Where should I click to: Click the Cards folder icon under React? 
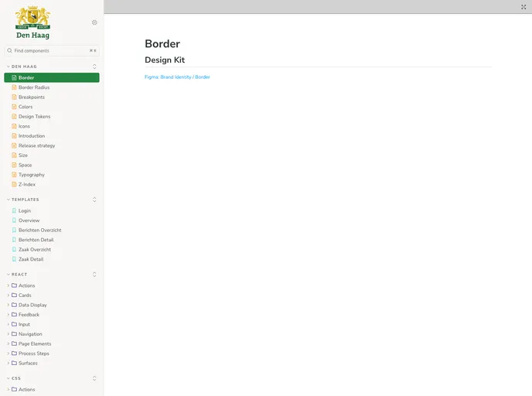[x=14, y=295]
